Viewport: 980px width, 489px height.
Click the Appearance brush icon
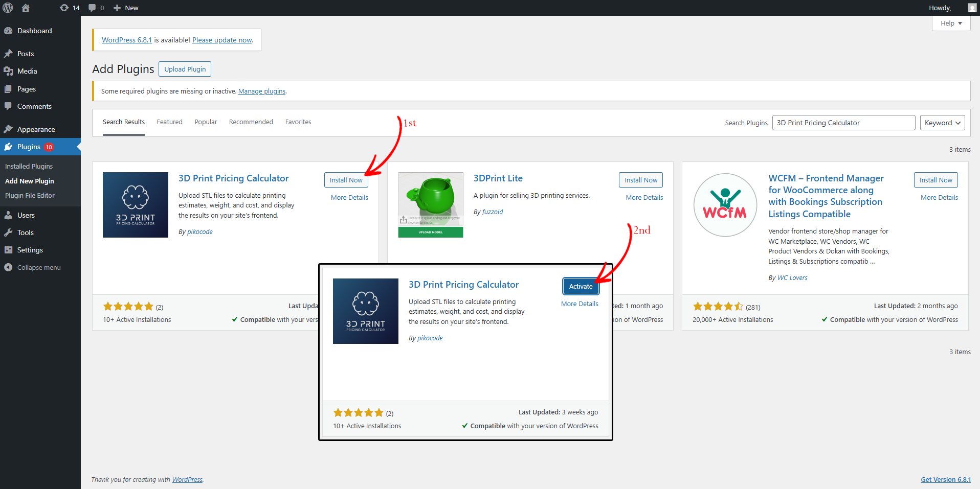click(x=8, y=129)
